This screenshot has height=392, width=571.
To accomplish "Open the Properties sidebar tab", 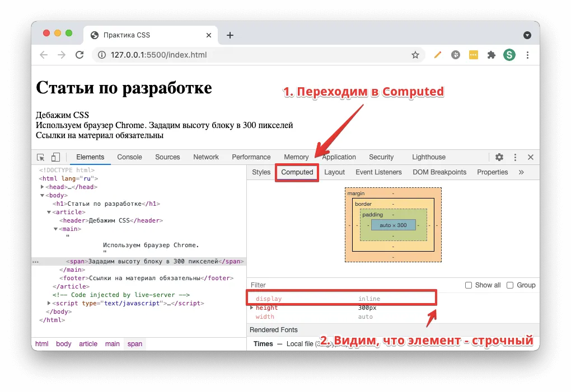I will pos(492,172).
